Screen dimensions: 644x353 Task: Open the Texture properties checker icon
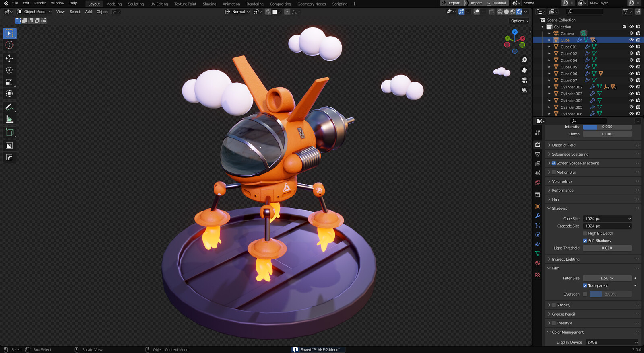[x=538, y=275]
